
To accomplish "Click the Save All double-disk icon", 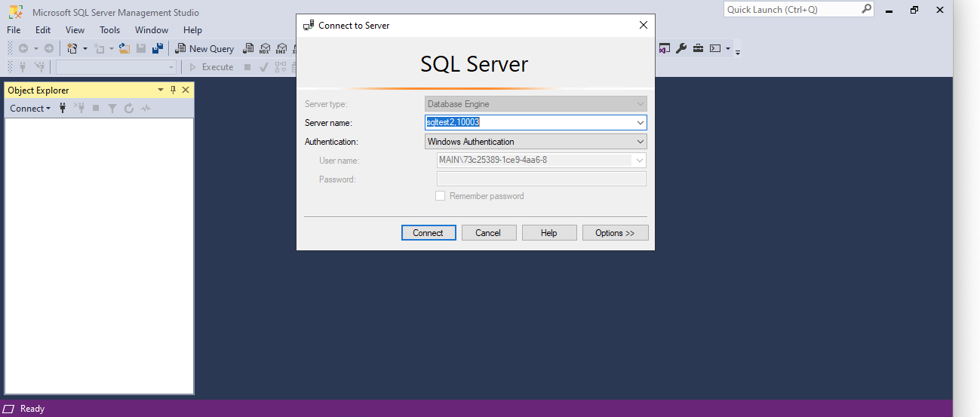I will (158, 48).
